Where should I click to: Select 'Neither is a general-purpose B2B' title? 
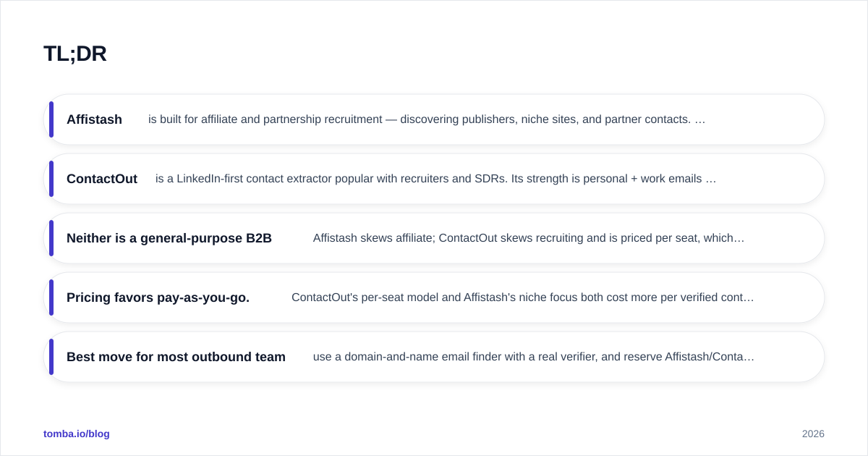pos(169,238)
